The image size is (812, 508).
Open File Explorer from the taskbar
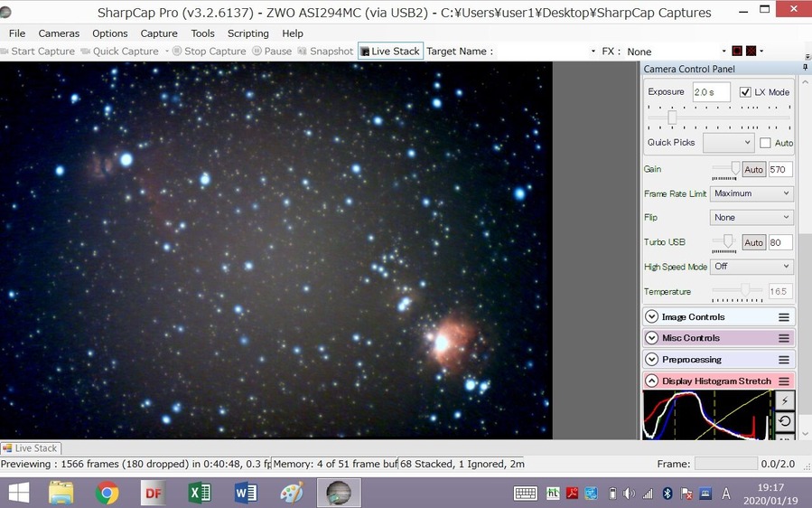tap(61, 493)
